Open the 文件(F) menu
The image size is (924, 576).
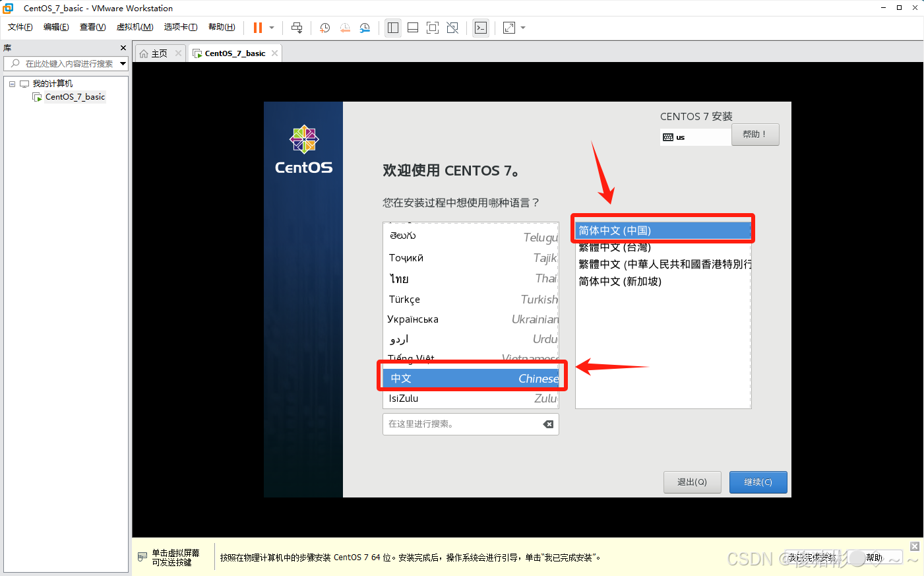(20, 27)
